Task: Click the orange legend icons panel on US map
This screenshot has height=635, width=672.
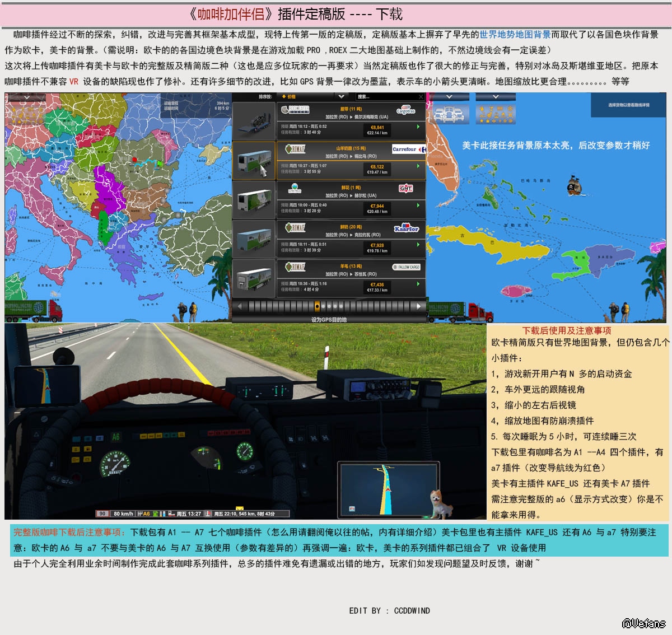Action: click(496, 114)
